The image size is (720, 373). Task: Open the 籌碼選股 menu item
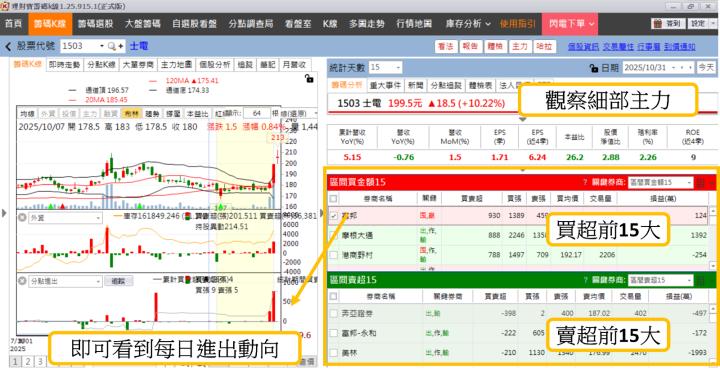(x=95, y=23)
